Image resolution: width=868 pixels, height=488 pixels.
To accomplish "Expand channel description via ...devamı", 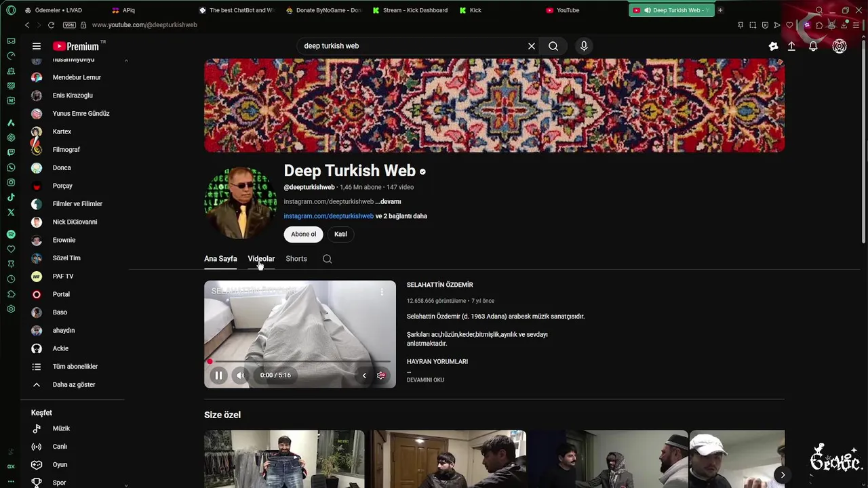I will pyautogui.click(x=388, y=201).
